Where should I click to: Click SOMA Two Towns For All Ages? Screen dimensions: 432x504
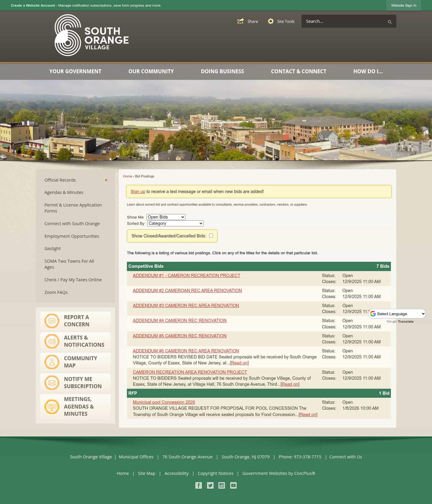pyautogui.click(x=69, y=264)
